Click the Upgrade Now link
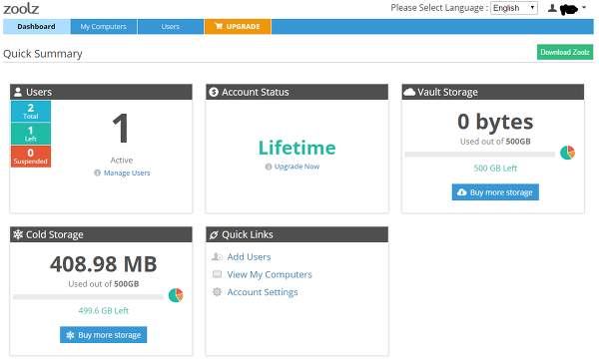Image resolution: width=599 pixels, height=364 pixels. pyautogui.click(x=297, y=167)
